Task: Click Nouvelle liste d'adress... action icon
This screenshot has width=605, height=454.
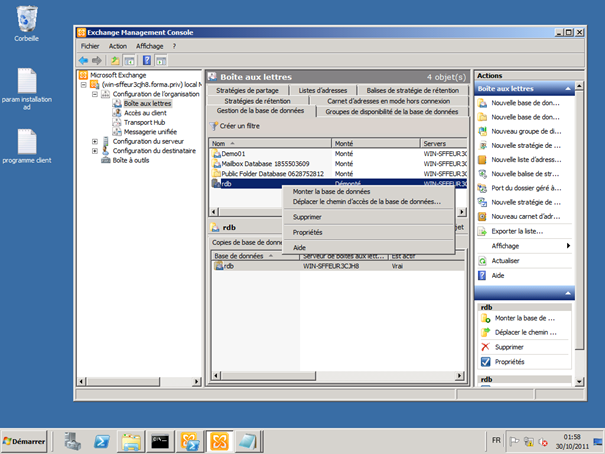Action: click(482, 160)
